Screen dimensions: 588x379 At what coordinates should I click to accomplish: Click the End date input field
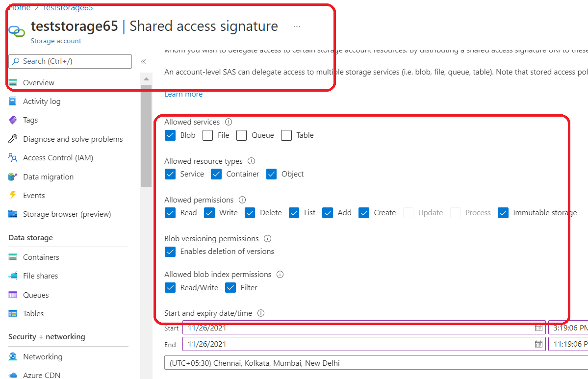[x=364, y=344]
